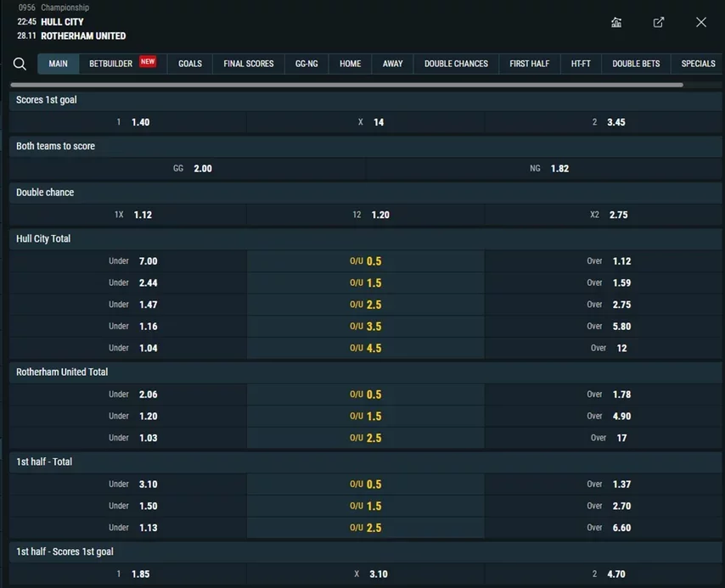Open the HT-FT tab
The width and height of the screenshot is (725, 588).
point(581,64)
